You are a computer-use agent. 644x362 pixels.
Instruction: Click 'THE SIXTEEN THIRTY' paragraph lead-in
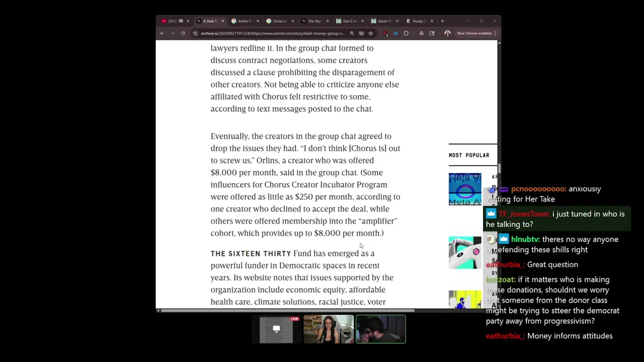tap(251, 253)
